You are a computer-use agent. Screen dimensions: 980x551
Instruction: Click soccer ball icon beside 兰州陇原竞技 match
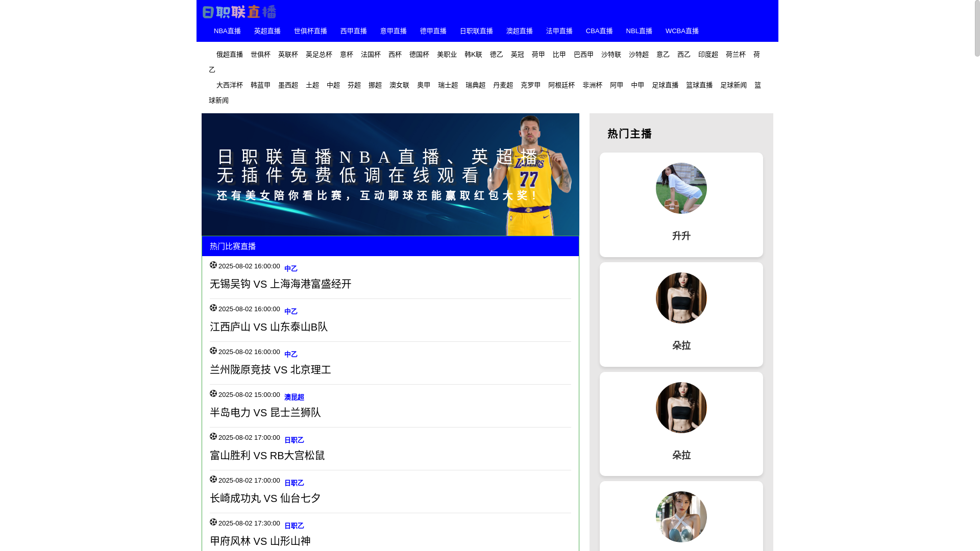tap(213, 350)
